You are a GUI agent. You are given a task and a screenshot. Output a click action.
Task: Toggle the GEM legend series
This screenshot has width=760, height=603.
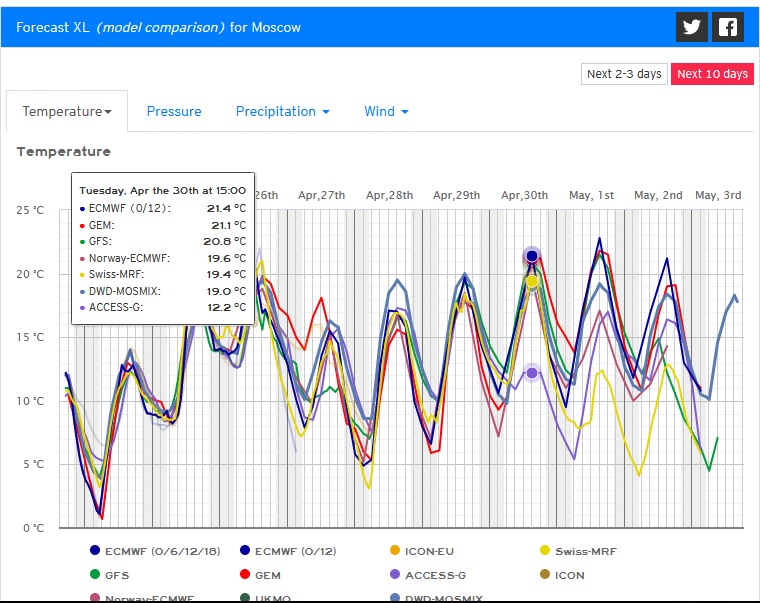tap(260, 575)
